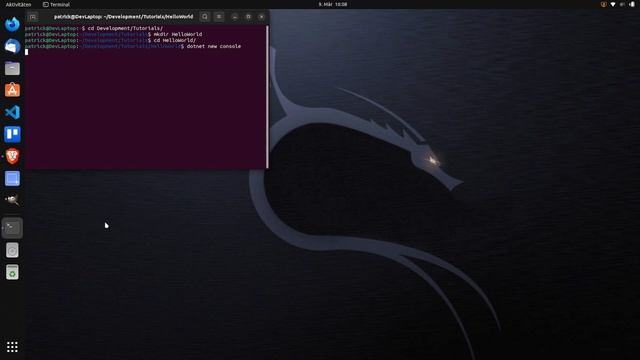640x360 pixels.
Task: Click the battery status icon
Action: [x=632, y=4]
